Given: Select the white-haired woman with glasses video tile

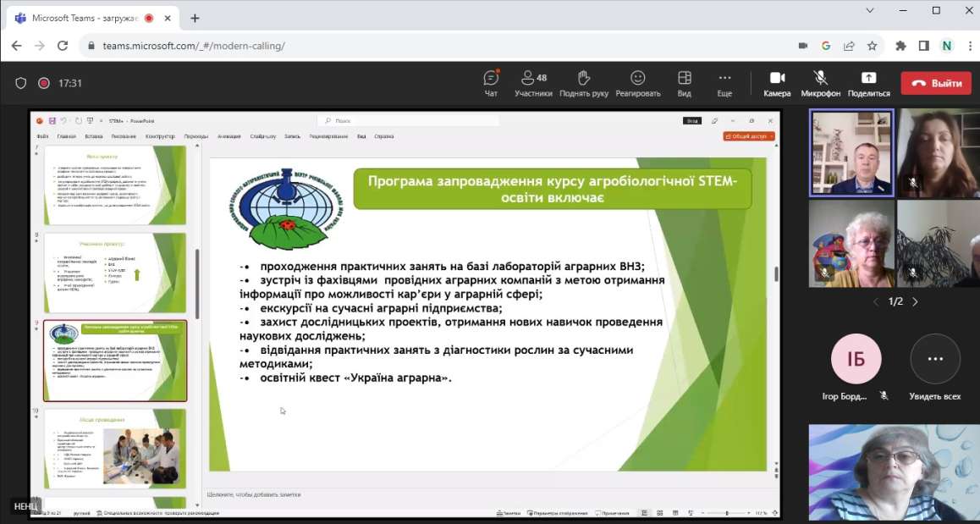Looking at the screenshot, I should pyautogui.click(x=851, y=244).
